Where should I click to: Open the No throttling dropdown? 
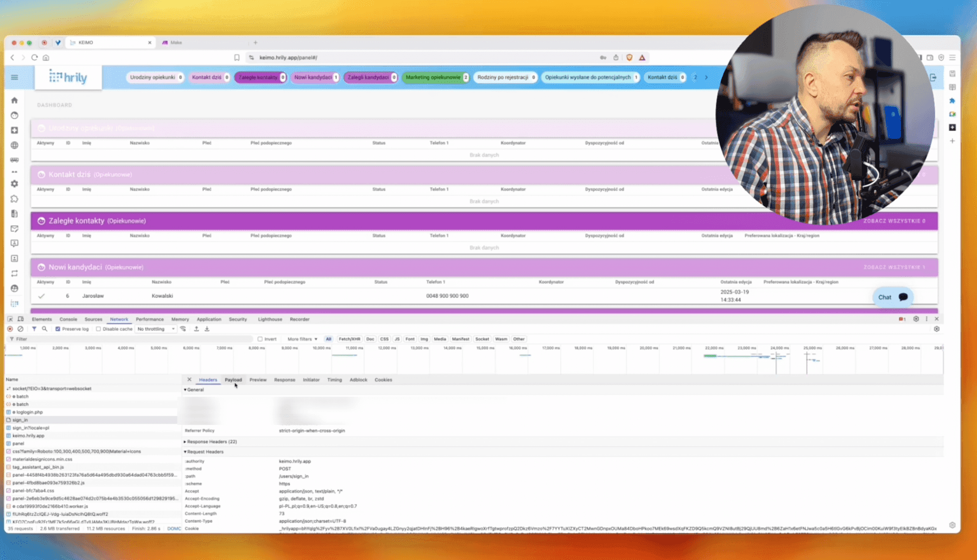156,329
